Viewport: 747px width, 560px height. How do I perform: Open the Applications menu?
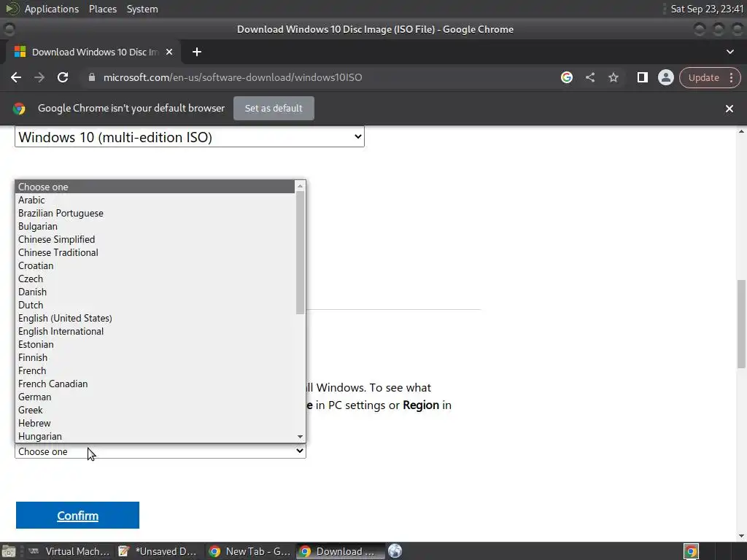[52, 9]
